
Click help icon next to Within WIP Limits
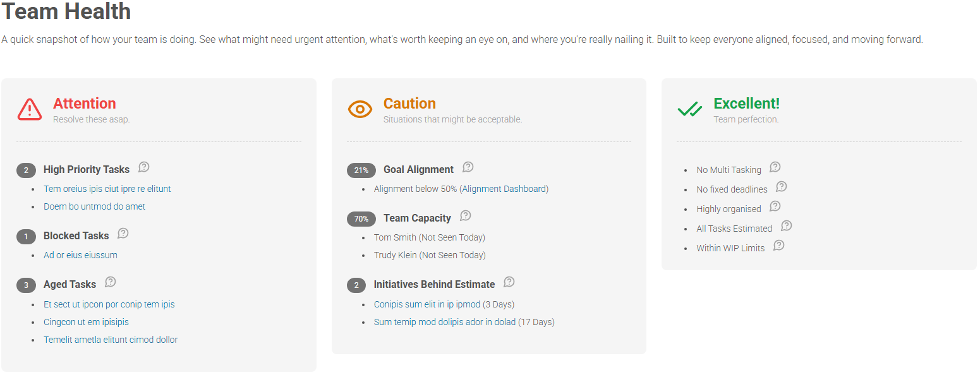coord(779,246)
